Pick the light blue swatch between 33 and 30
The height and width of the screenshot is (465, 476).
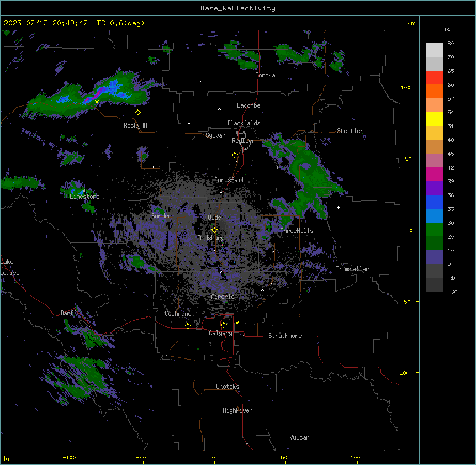click(434, 216)
